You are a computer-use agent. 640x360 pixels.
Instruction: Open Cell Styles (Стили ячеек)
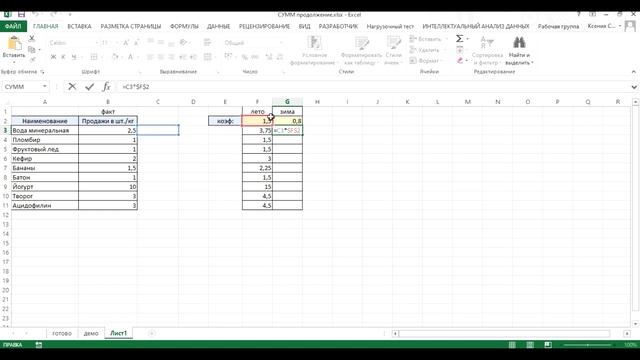pyautogui.click(x=393, y=51)
